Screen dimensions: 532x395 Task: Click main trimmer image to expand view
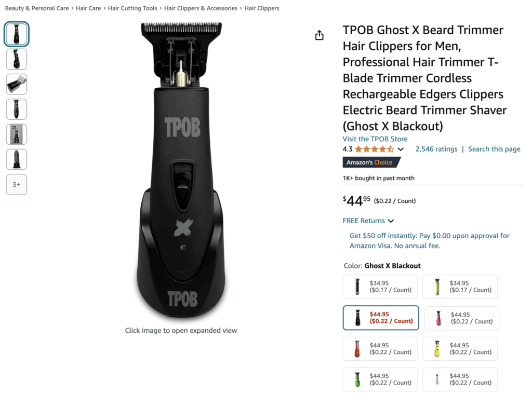(181, 171)
